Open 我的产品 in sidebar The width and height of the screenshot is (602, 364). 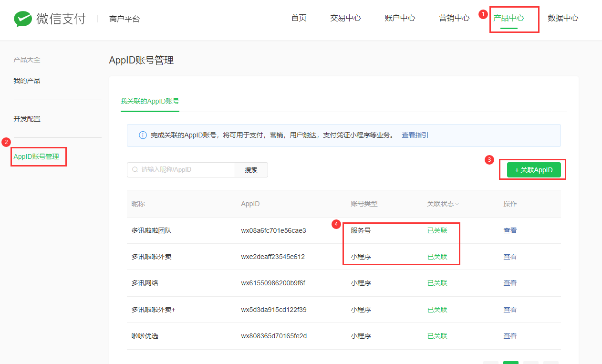click(x=27, y=81)
